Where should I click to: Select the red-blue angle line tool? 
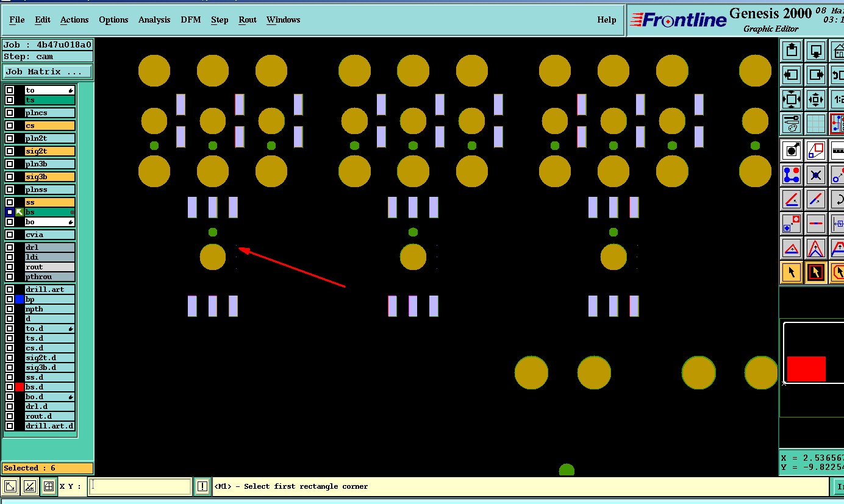click(792, 199)
